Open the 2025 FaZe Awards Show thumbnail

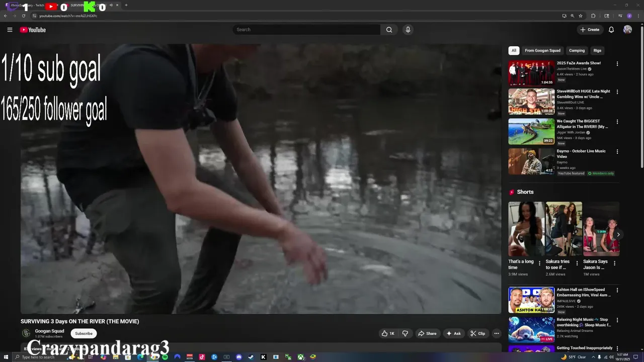(531, 73)
